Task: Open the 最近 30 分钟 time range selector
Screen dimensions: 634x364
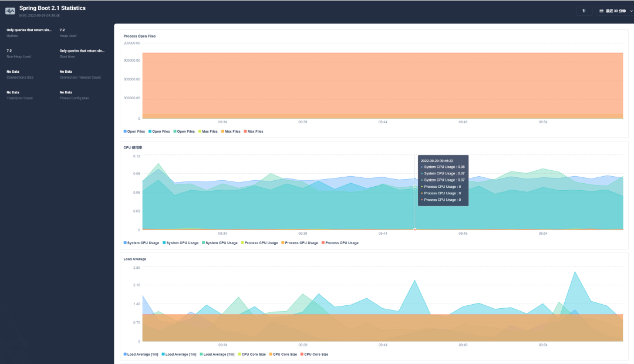Action: click(615, 11)
